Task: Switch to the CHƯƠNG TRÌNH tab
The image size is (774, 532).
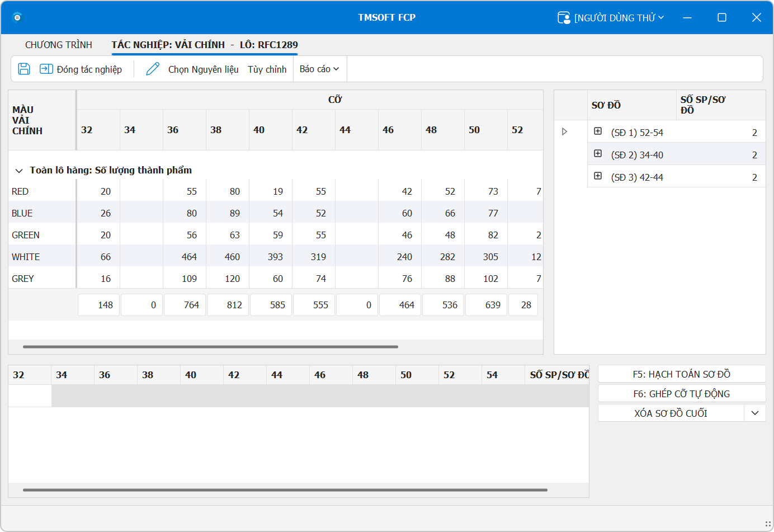Action: click(59, 45)
